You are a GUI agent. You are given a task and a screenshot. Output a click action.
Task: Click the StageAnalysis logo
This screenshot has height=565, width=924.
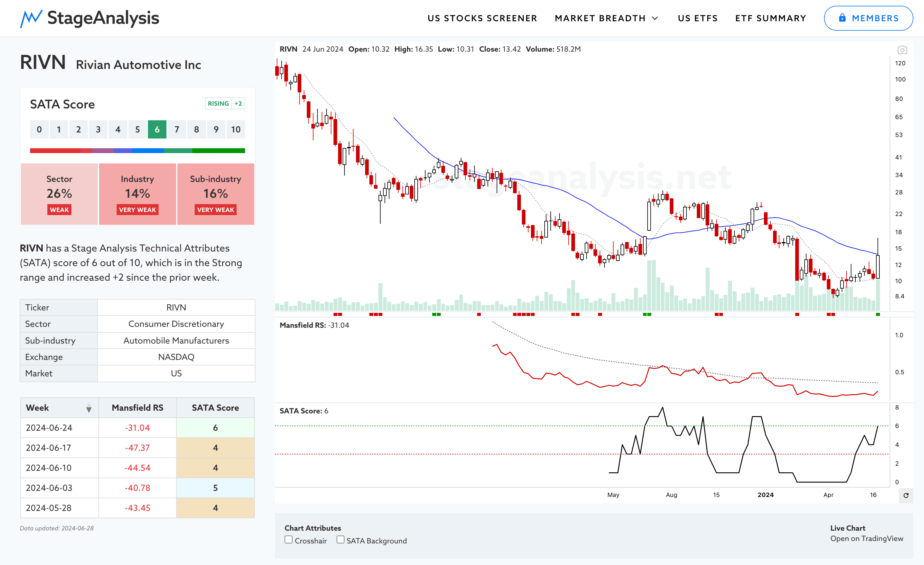point(90,18)
